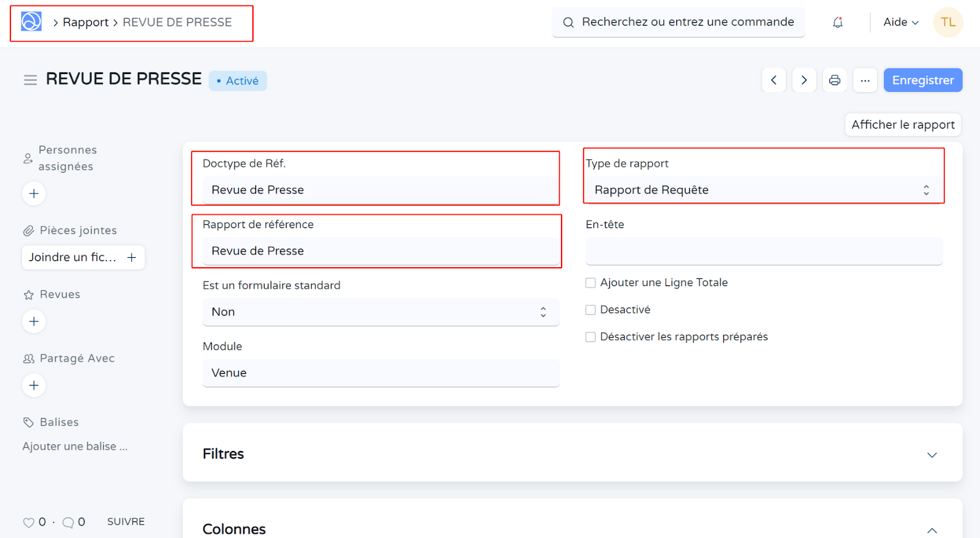This screenshot has height=538, width=980.
Task: Open the notifications bell
Action: tap(837, 23)
